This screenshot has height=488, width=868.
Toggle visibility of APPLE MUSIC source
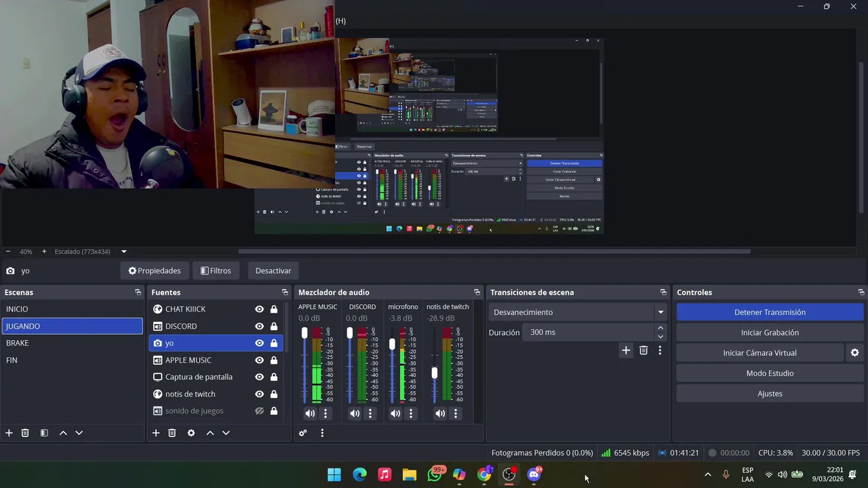[259, 360]
